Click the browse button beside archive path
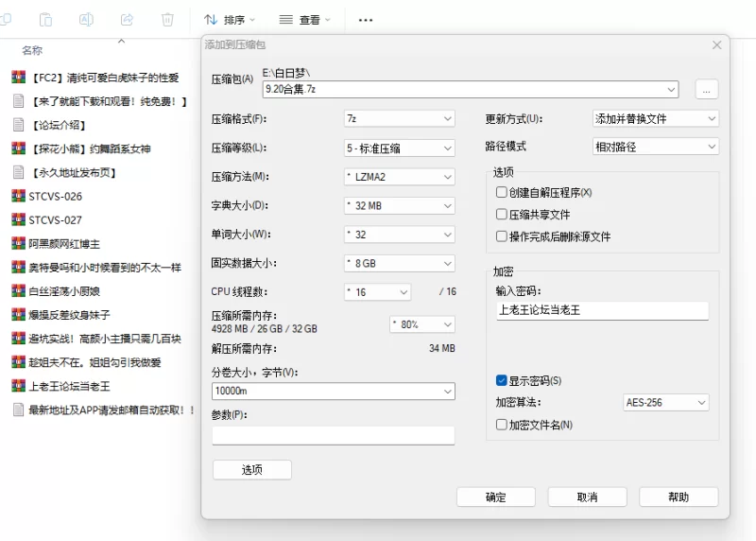The image size is (756, 541). pyautogui.click(x=707, y=90)
